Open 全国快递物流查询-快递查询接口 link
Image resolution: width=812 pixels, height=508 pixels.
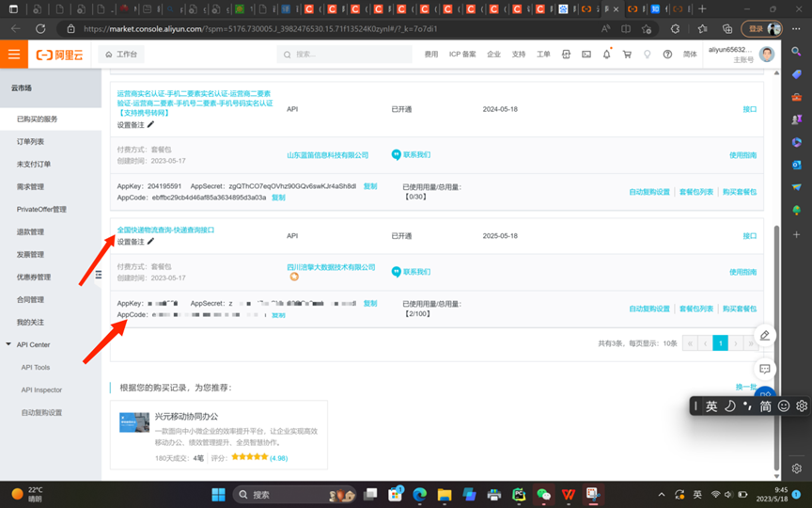pyautogui.click(x=165, y=230)
